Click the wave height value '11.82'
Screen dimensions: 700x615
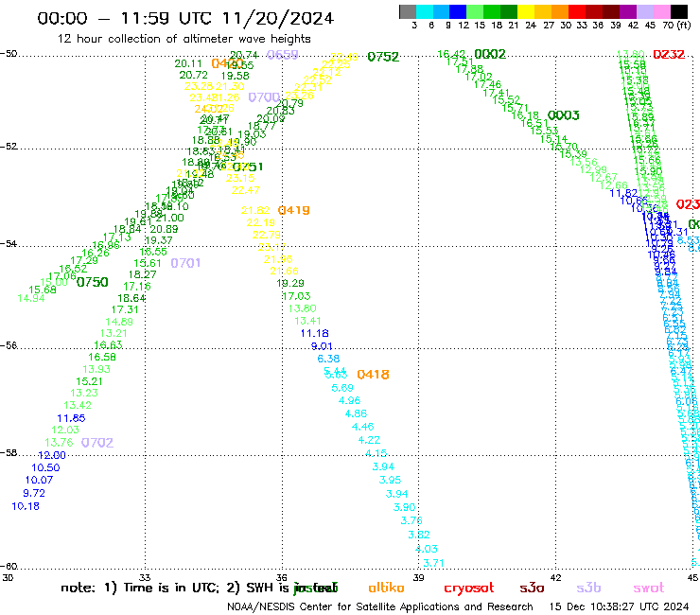623,193
